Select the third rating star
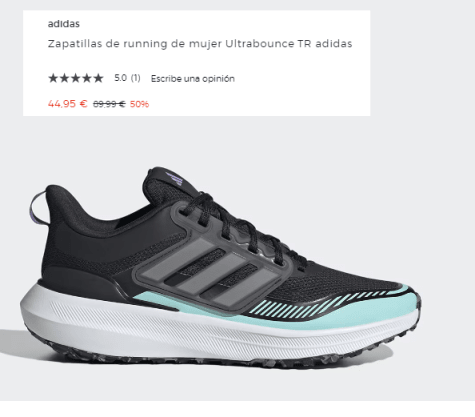475x417 pixels. point(76,78)
